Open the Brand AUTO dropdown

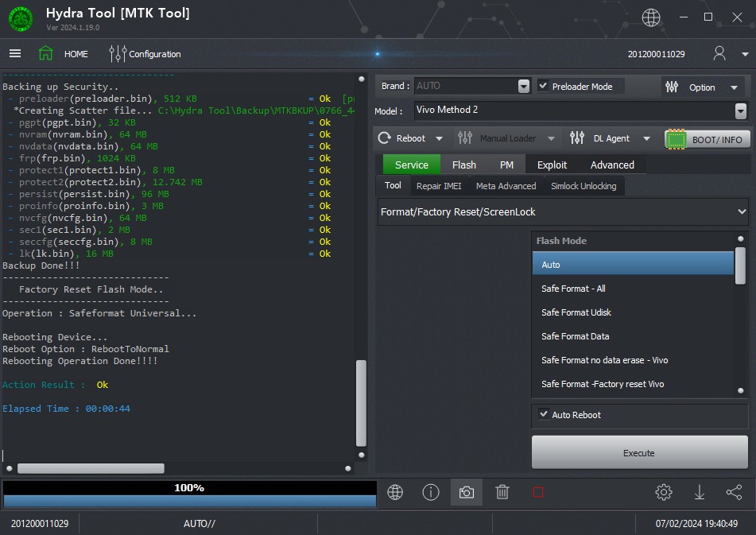524,87
